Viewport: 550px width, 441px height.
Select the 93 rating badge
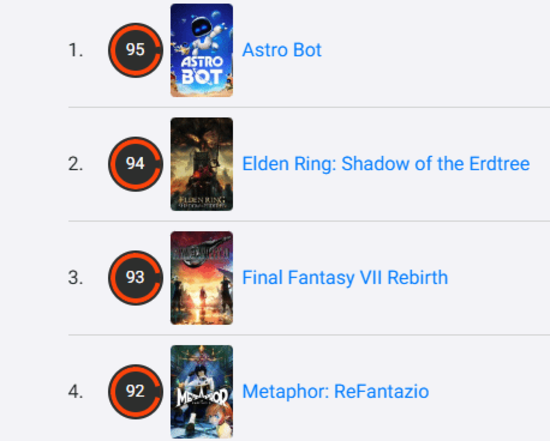point(135,278)
